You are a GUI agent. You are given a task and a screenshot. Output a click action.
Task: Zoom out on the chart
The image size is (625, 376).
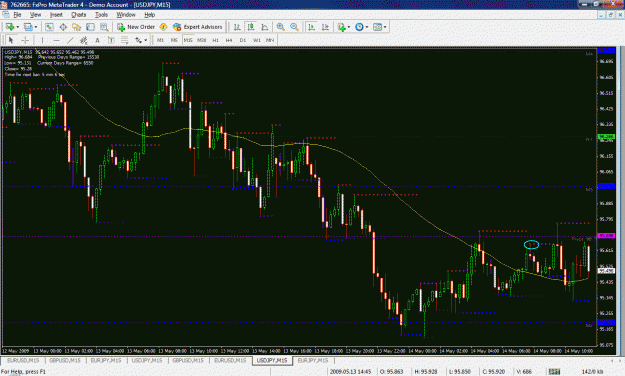pos(294,27)
